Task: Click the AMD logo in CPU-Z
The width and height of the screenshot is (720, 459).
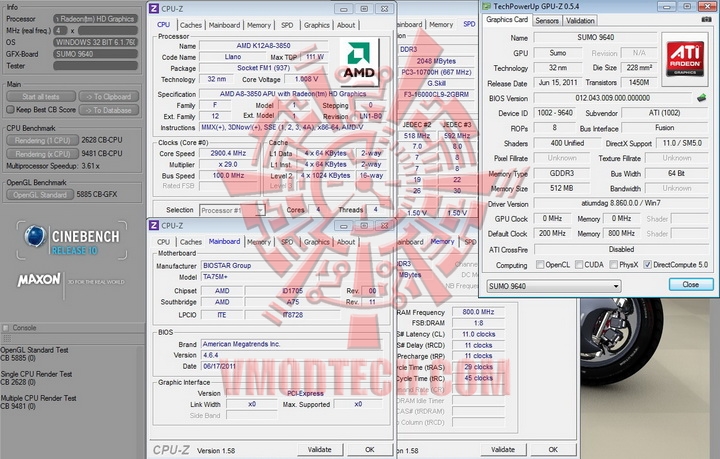Action: point(359,62)
